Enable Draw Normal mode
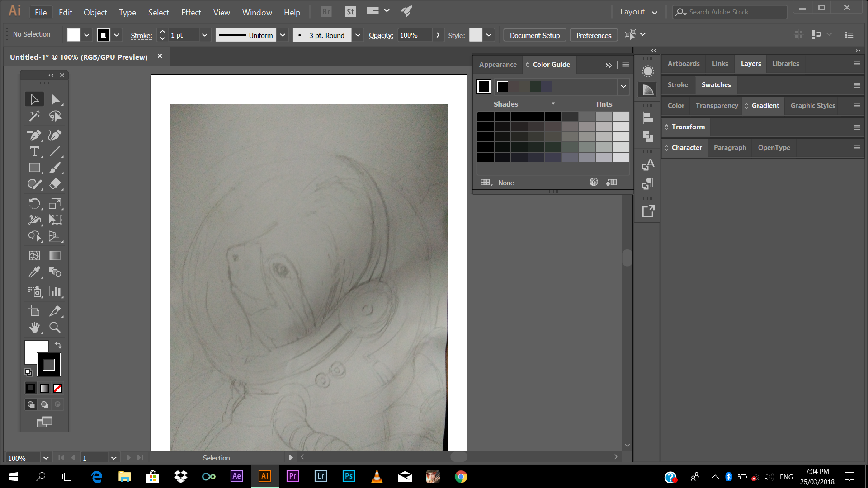This screenshot has height=488, width=868. coord(31,404)
